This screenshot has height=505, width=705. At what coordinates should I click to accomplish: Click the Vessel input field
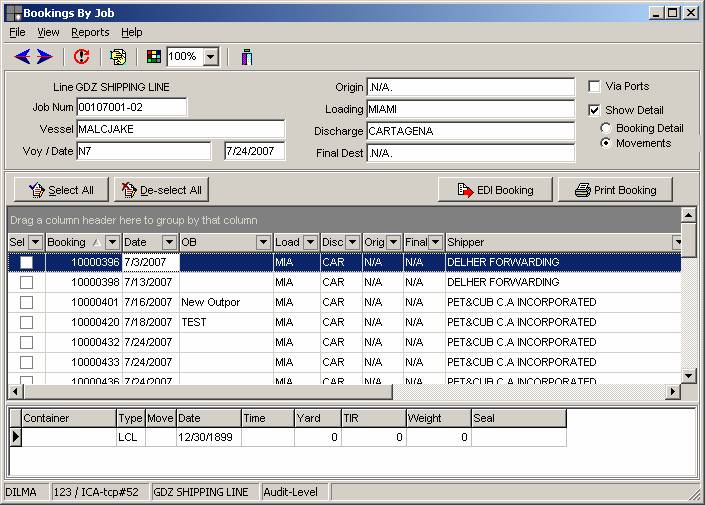point(180,129)
